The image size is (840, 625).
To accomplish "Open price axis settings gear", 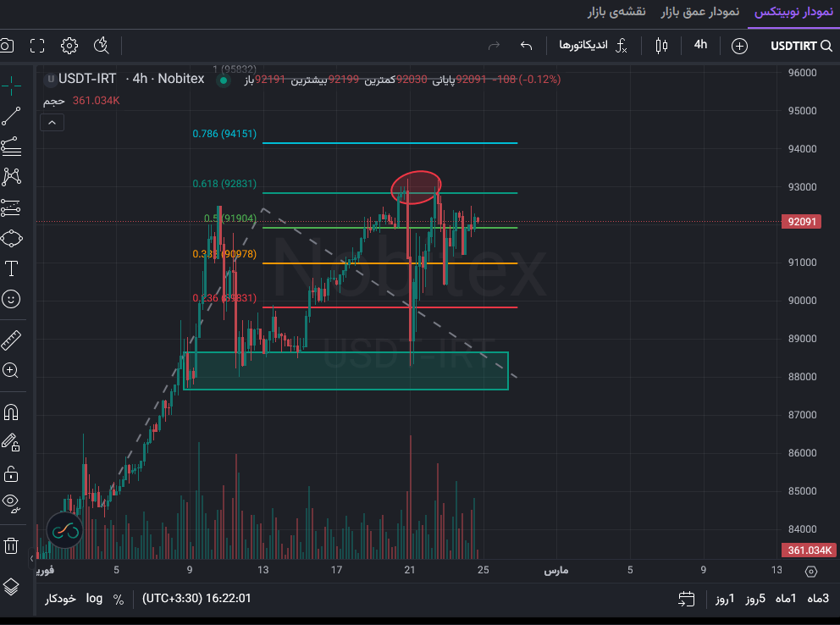I will (x=811, y=572).
